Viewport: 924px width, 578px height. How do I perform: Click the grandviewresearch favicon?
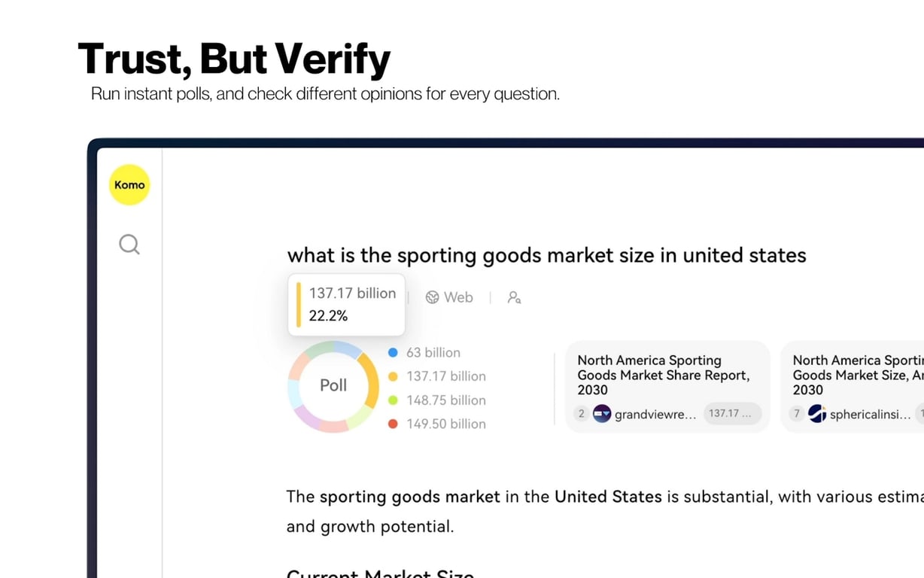pos(602,413)
